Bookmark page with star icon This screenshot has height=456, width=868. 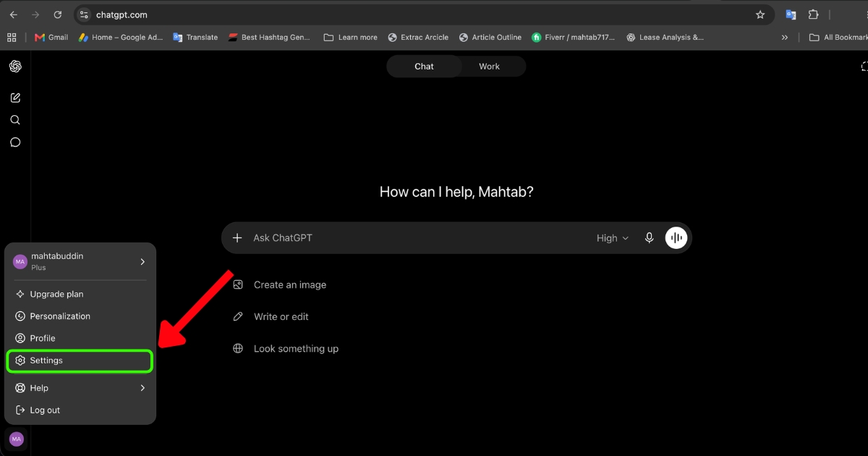click(760, 14)
